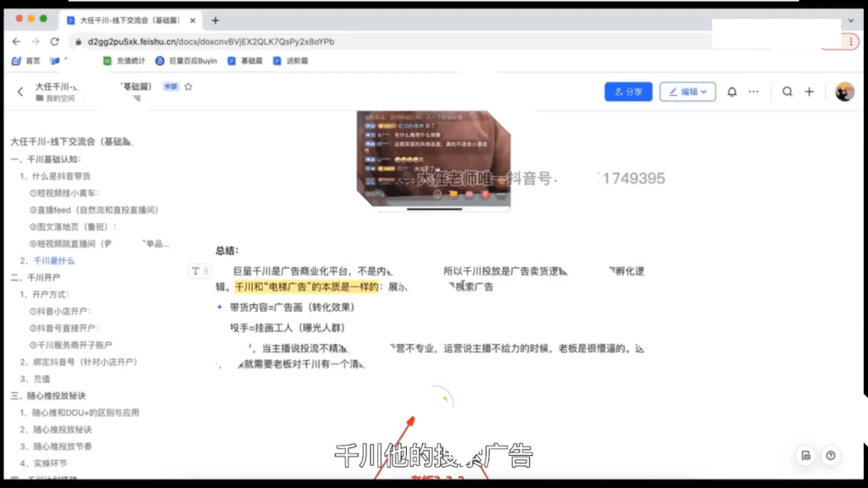Reload the page with the refresh icon
This screenshot has height=488, width=868.
pyautogui.click(x=54, y=42)
